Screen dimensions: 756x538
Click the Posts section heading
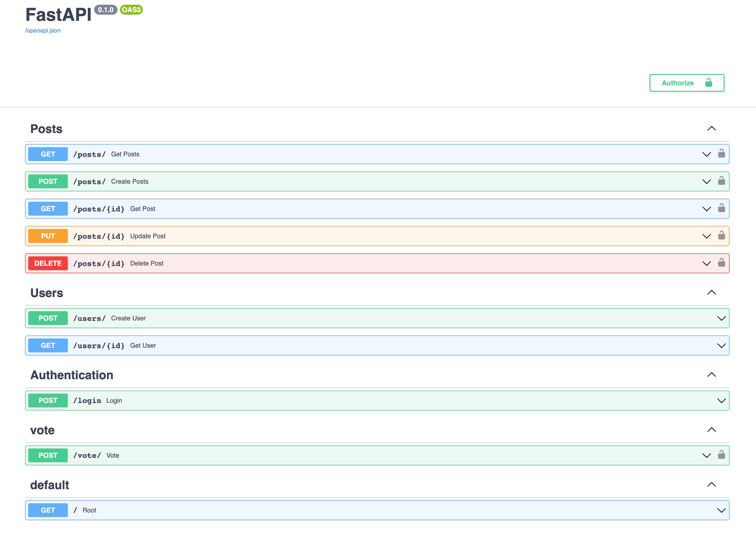click(46, 129)
